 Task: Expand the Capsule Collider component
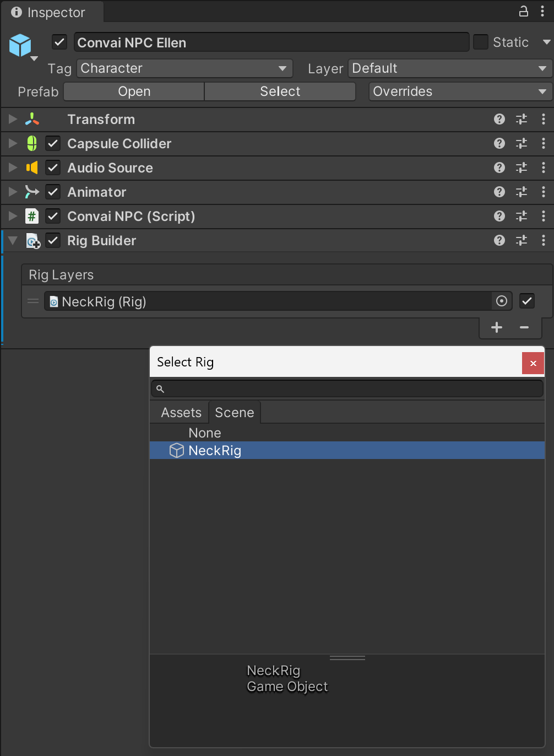[13, 143]
